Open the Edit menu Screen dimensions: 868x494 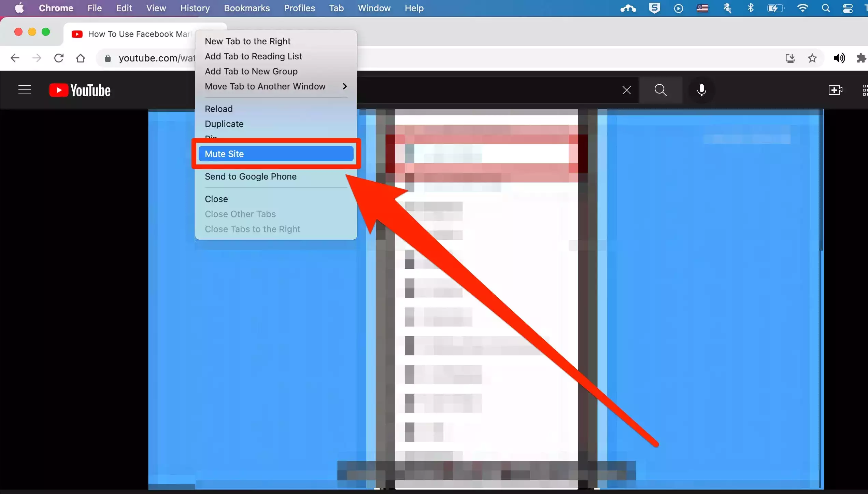pos(124,8)
